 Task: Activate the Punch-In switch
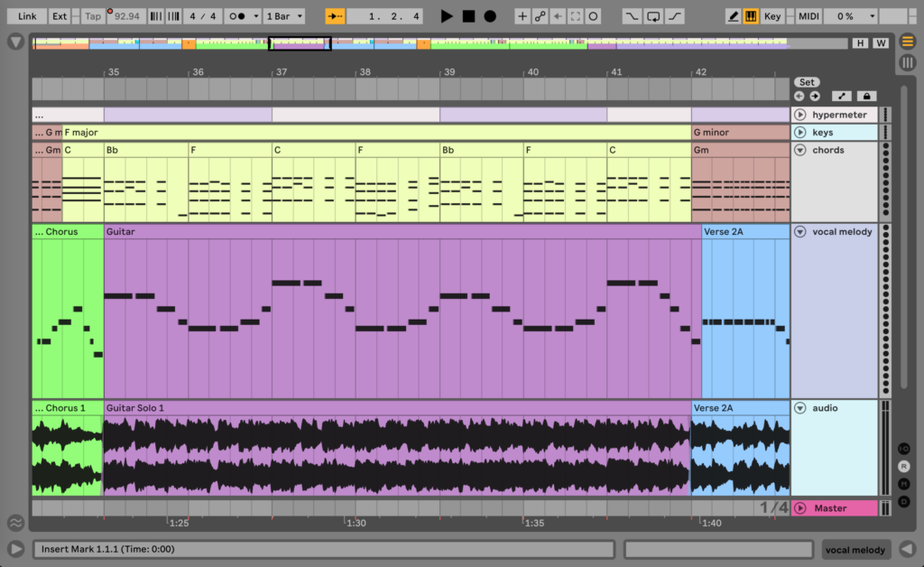coord(631,16)
